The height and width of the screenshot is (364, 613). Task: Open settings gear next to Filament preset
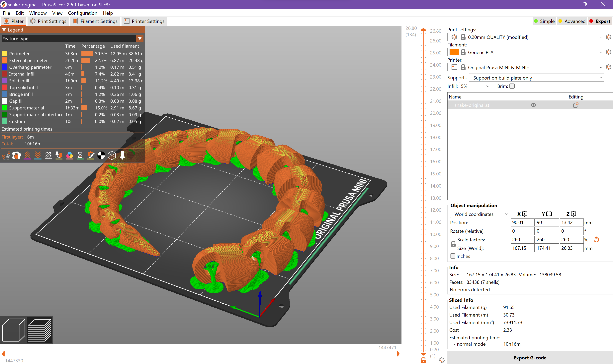tap(608, 52)
